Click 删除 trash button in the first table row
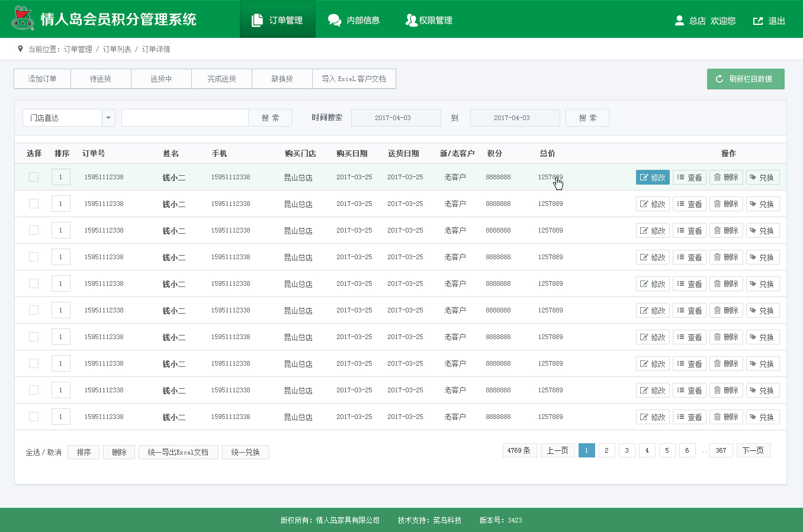The width and height of the screenshot is (803, 532). (726, 178)
